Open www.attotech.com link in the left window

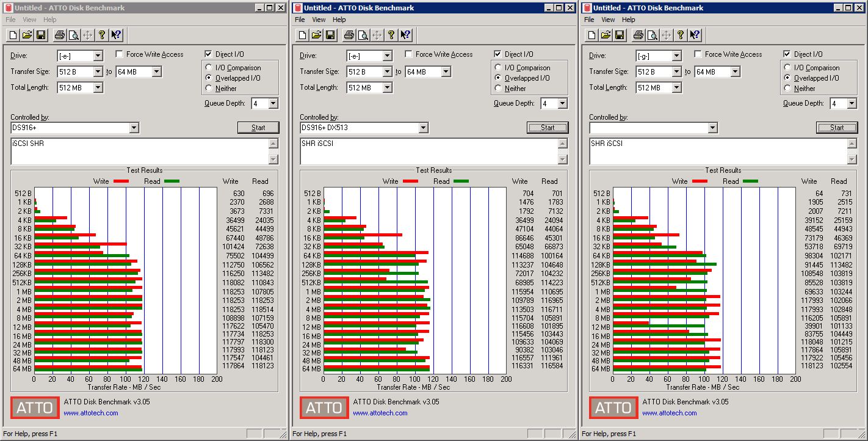pyautogui.click(x=91, y=414)
